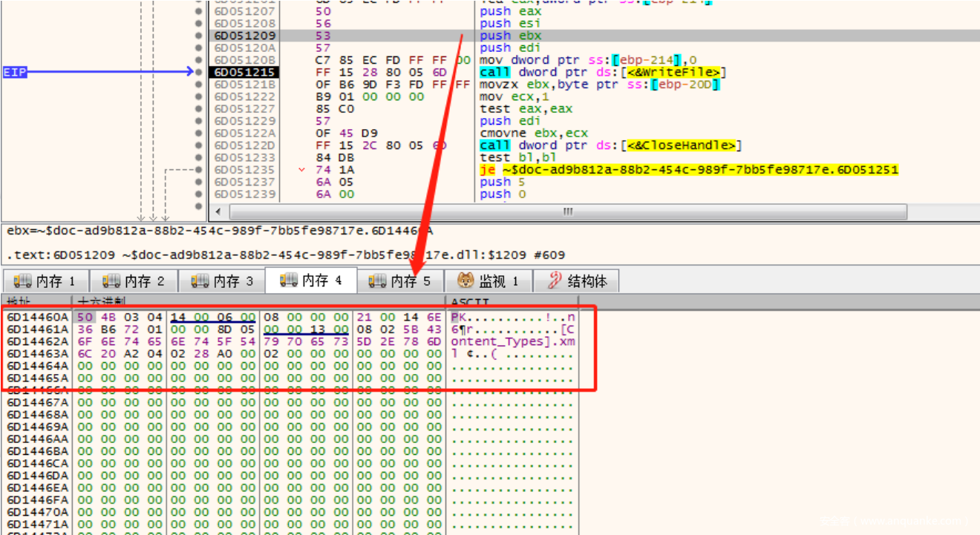Select dump row at address 6D14460A
This screenshot has width=980, height=535.
point(37,317)
